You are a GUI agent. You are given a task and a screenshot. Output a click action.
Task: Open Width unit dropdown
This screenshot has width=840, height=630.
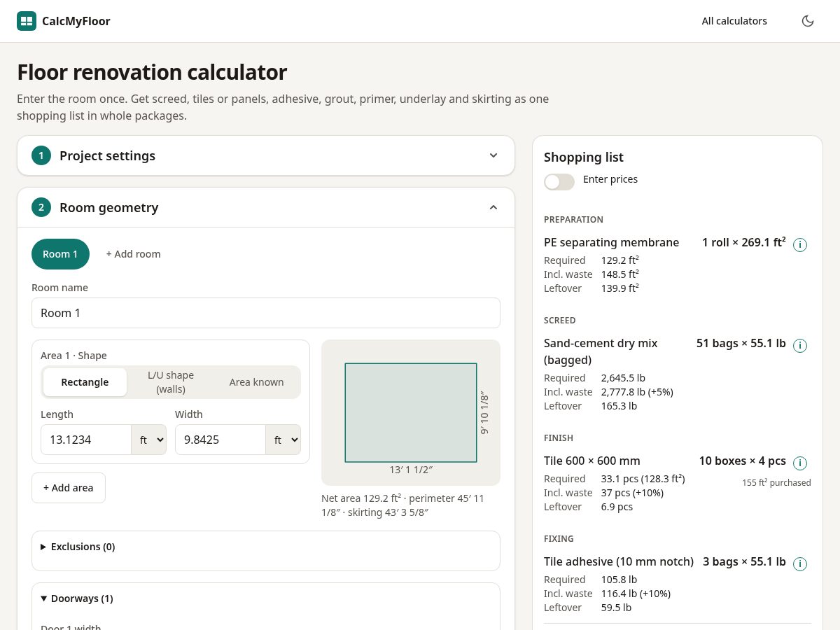pyautogui.click(x=283, y=440)
